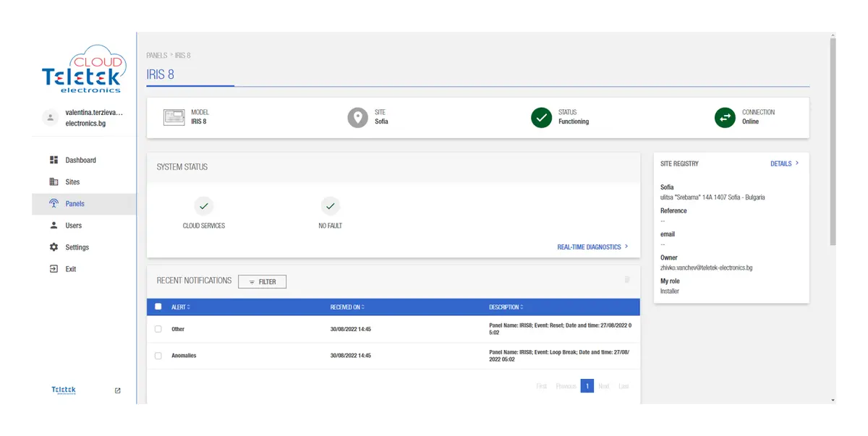Click the Site location pin icon
This screenshot has height=436, width=868.
pyautogui.click(x=357, y=117)
